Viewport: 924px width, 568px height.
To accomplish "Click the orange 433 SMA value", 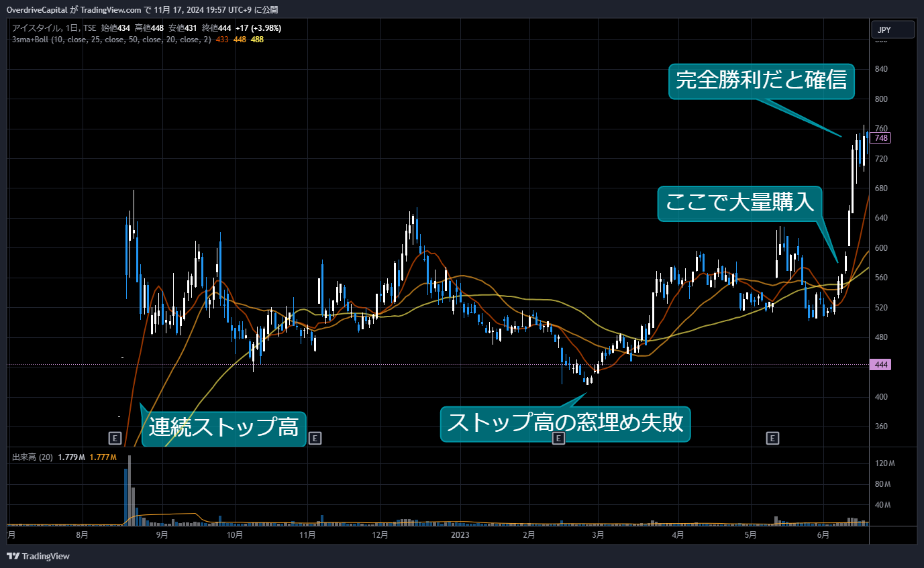I will (x=222, y=40).
